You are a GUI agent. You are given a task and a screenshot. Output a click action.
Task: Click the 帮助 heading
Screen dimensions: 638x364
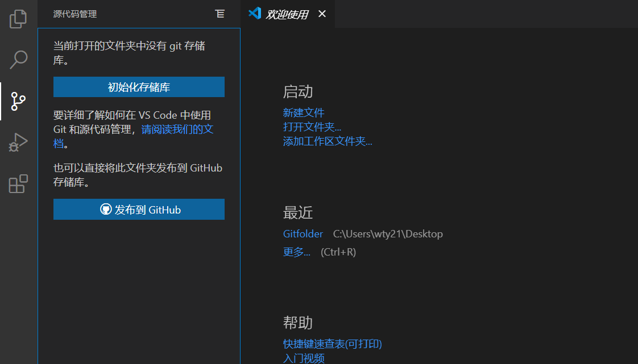298,323
